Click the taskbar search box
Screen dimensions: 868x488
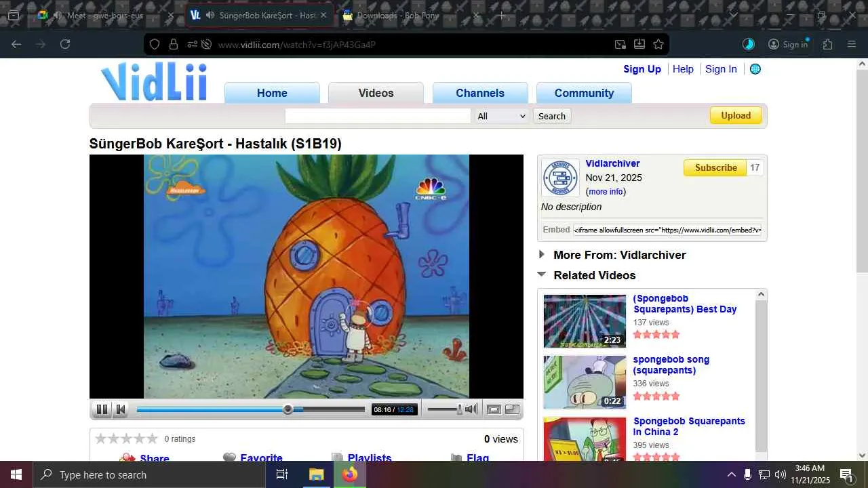[x=149, y=474]
